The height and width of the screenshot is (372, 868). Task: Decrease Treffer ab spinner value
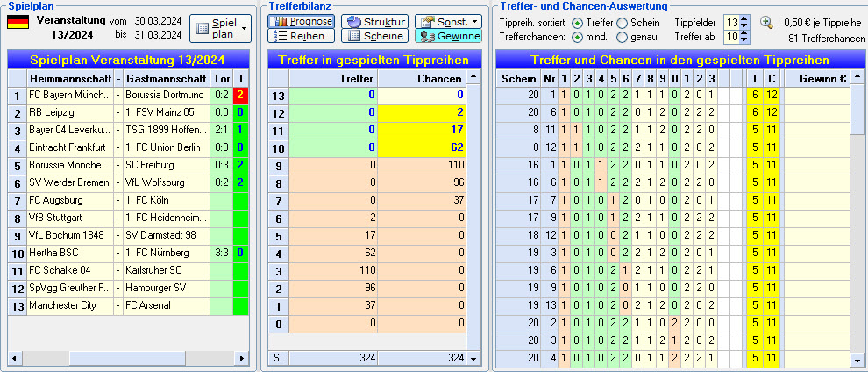744,40
